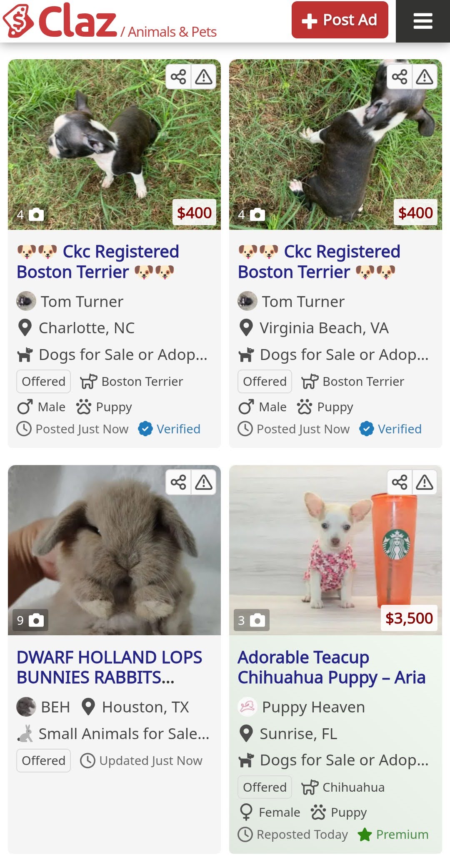Report the Virginia Beach Boston Terrier listing
Image resolution: width=450 pixels, height=868 pixels.
(x=425, y=77)
